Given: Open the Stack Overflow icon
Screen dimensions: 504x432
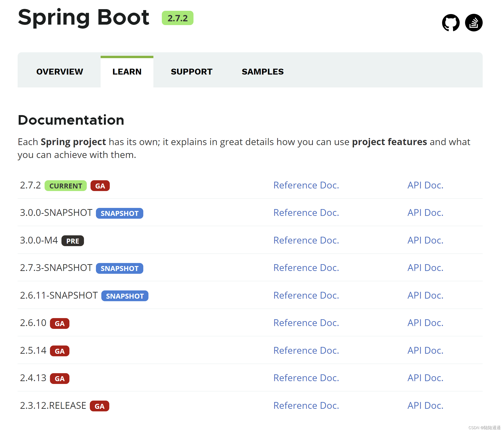Looking at the screenshot, I should tap(473, 23).
